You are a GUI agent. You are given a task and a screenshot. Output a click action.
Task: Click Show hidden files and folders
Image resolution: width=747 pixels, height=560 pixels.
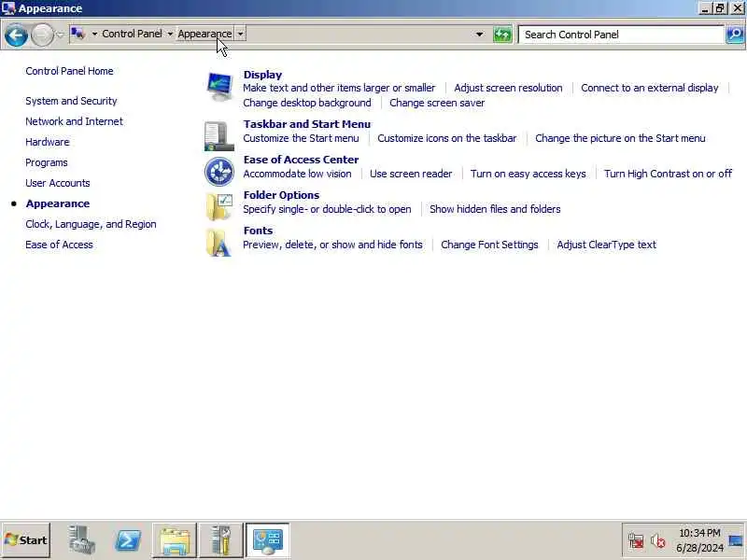[x=495, y=209]
